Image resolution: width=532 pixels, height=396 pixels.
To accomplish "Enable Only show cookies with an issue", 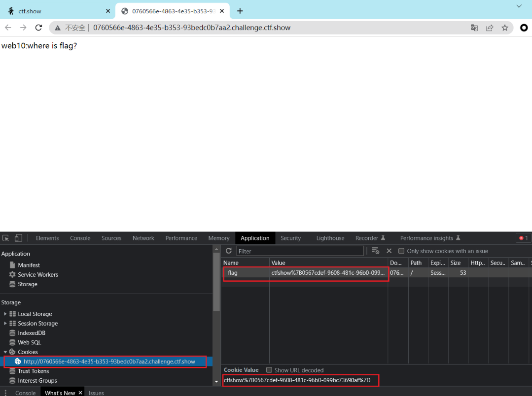I will (x=401, y=251).
